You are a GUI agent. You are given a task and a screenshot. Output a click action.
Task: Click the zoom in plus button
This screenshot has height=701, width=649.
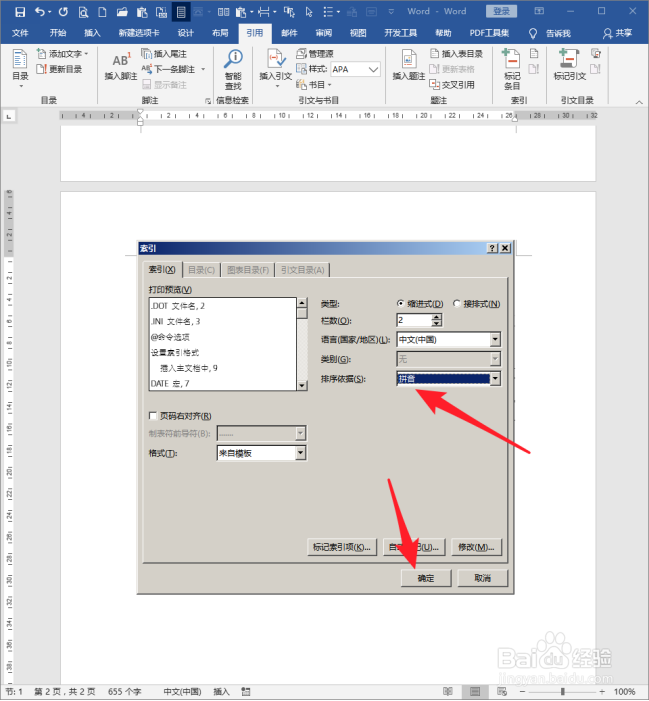point(603,692)
